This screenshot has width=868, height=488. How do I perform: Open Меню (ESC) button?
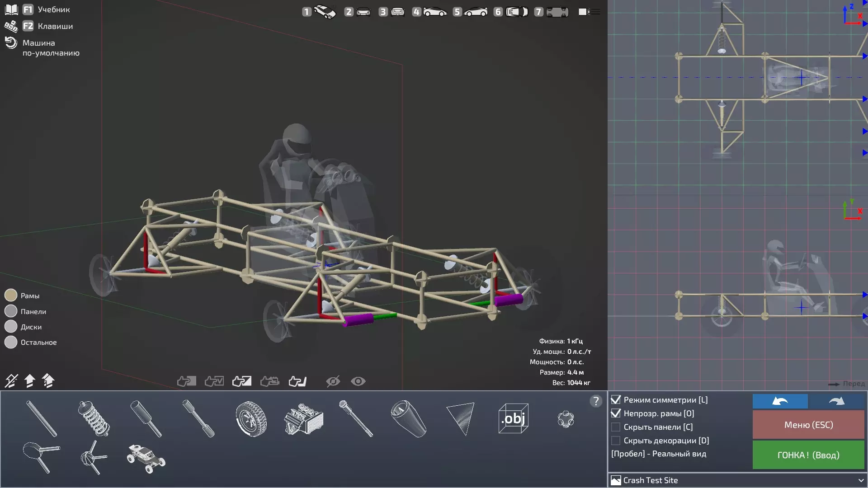[x=808, y=425]
